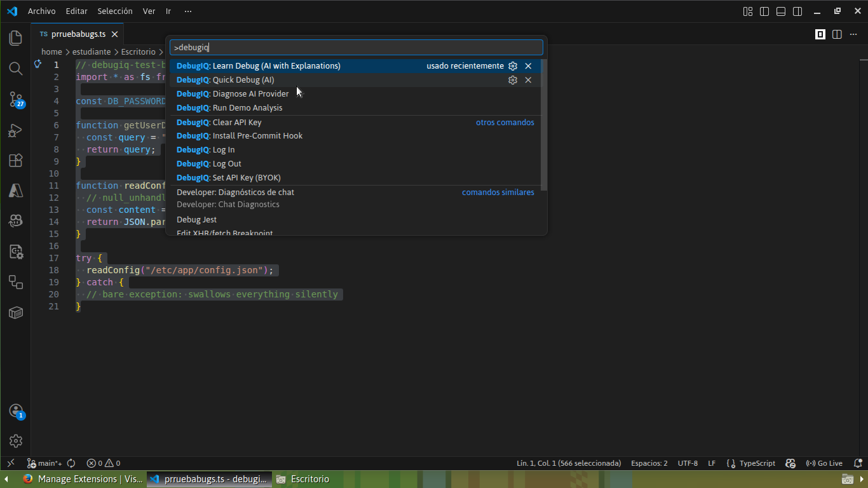Toggle the primary sidebar visibility icon
This screenshot has width=868, height=488.
pos(764,11)
